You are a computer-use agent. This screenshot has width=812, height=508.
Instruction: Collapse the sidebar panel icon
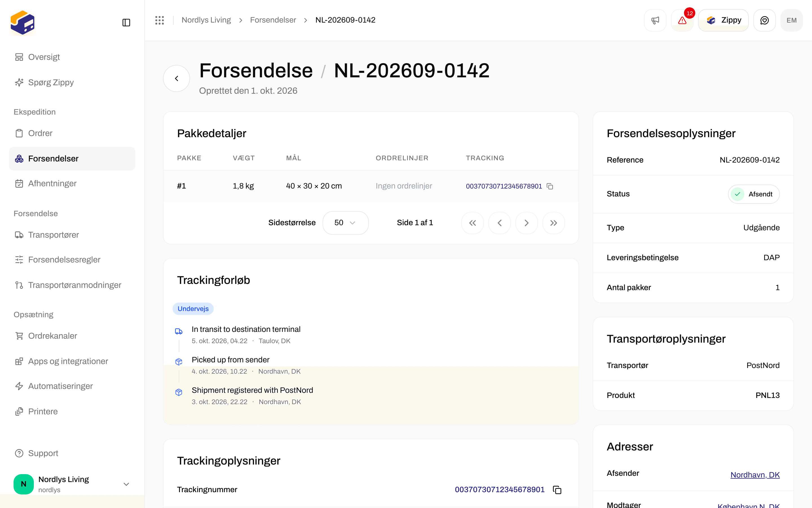(126, 23)
